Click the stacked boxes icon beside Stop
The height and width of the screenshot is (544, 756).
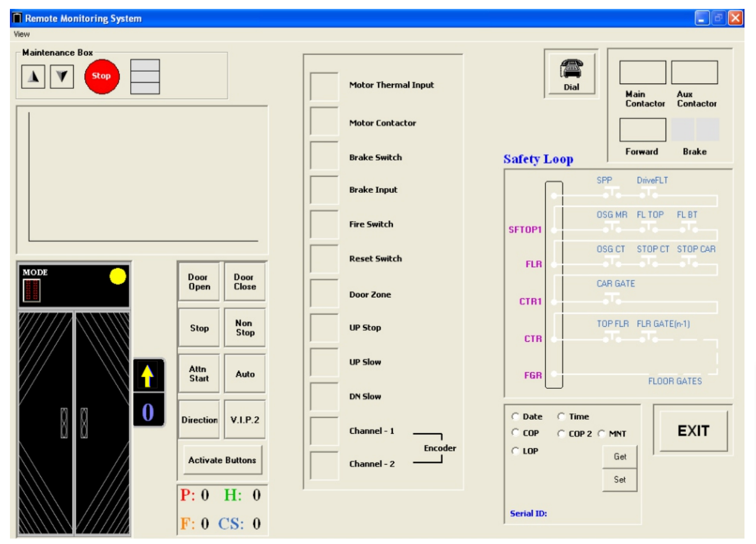145,77
